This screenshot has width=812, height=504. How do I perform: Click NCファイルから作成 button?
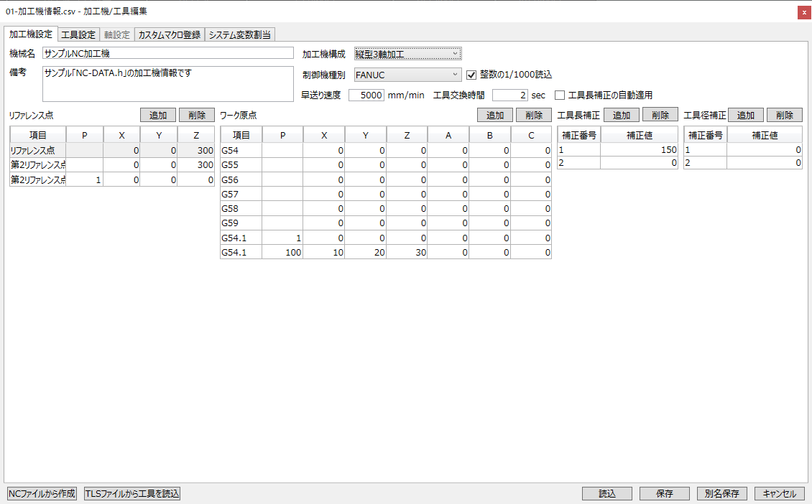pyautogui.click(x=42, y=493)
